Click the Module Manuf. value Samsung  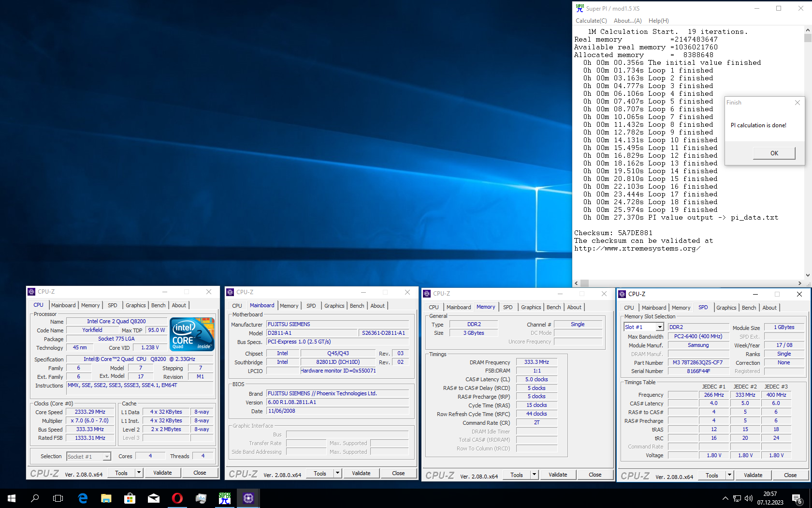click(x=698, y=345)
